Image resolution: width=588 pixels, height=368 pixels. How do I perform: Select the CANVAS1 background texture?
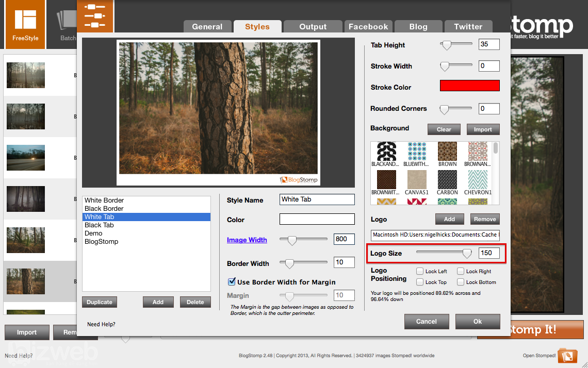tap(417, 180)
